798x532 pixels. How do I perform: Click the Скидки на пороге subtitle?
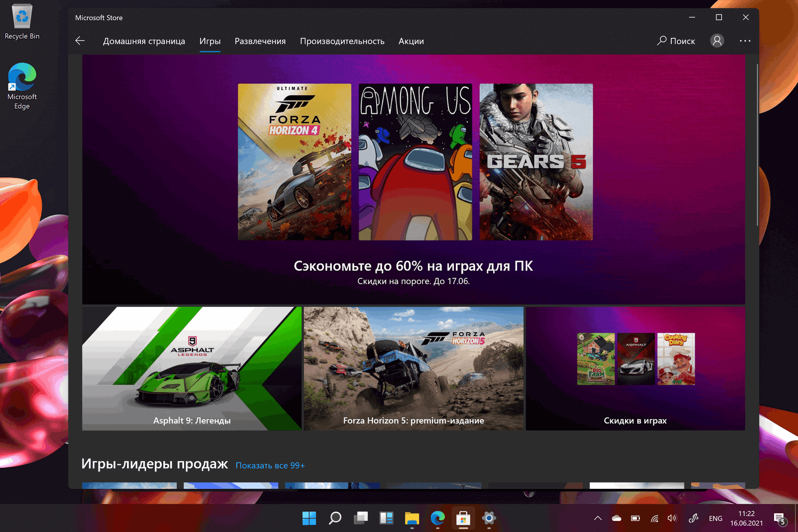[x=413, y=281]
